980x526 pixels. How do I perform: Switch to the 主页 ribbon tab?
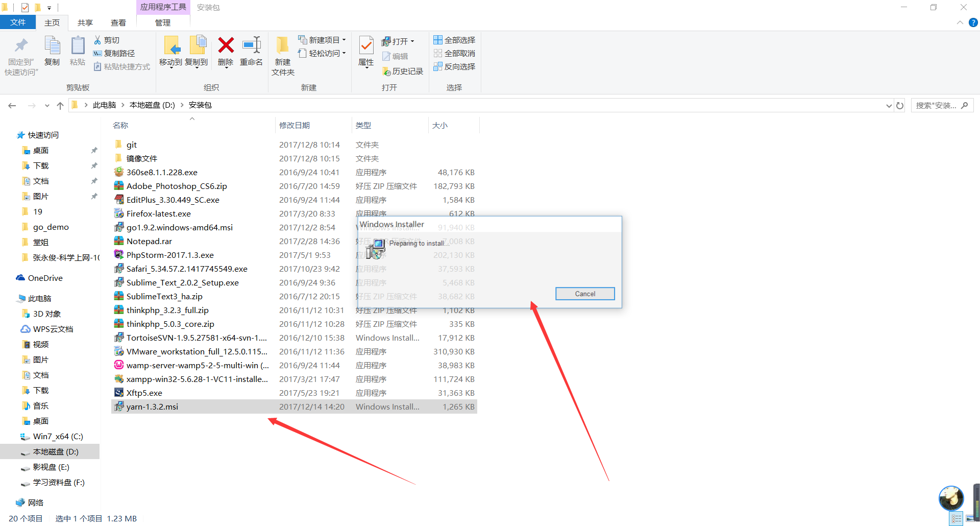point(52,22)
